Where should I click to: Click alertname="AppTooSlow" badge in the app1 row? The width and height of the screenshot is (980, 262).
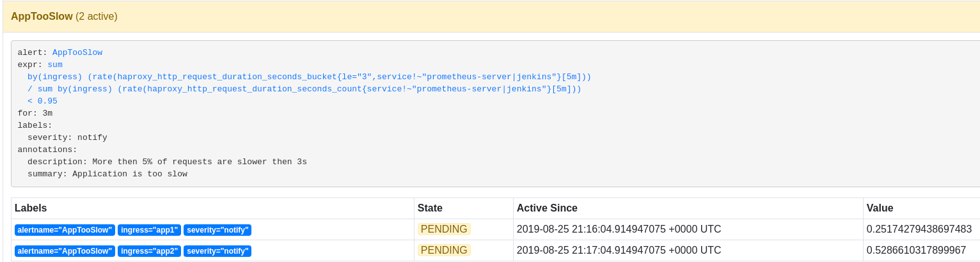point(65,230)
